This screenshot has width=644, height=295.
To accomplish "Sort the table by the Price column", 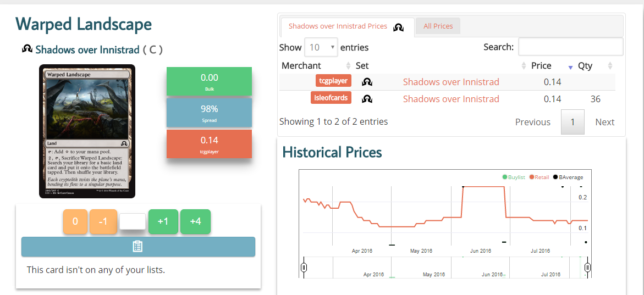I will [541, 66].
